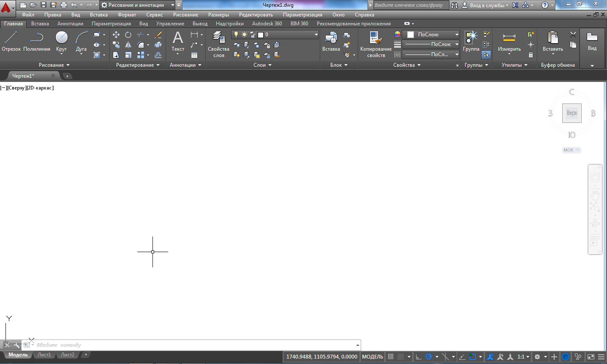Click Копирование свойств match properties
Image resolution: width=607 pixels, height=364 pixels.
(376, 44)
